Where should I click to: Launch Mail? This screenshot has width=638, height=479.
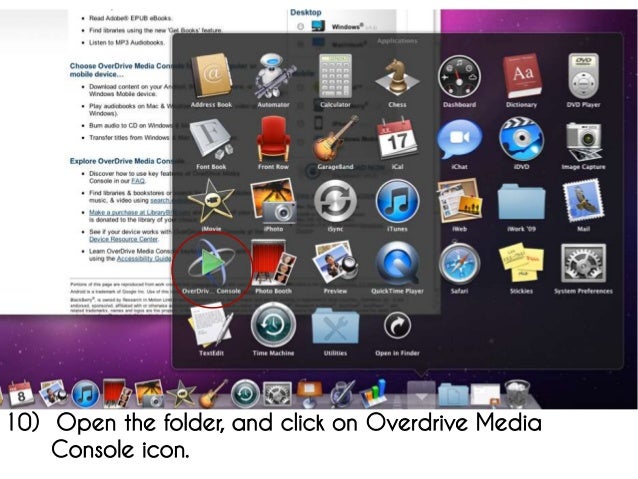(583, 201)
